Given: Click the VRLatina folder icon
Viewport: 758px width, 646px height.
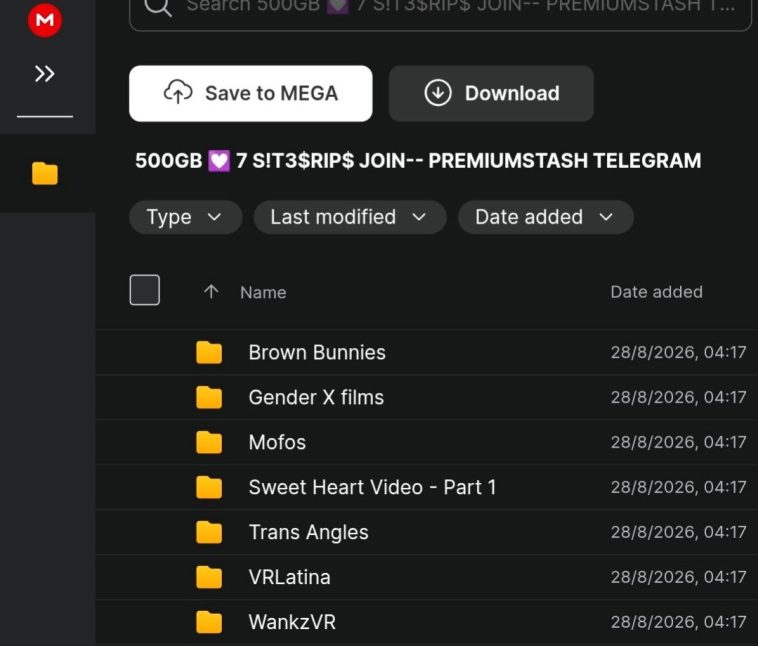Looking at the screenshot, I should pos(209,577).
